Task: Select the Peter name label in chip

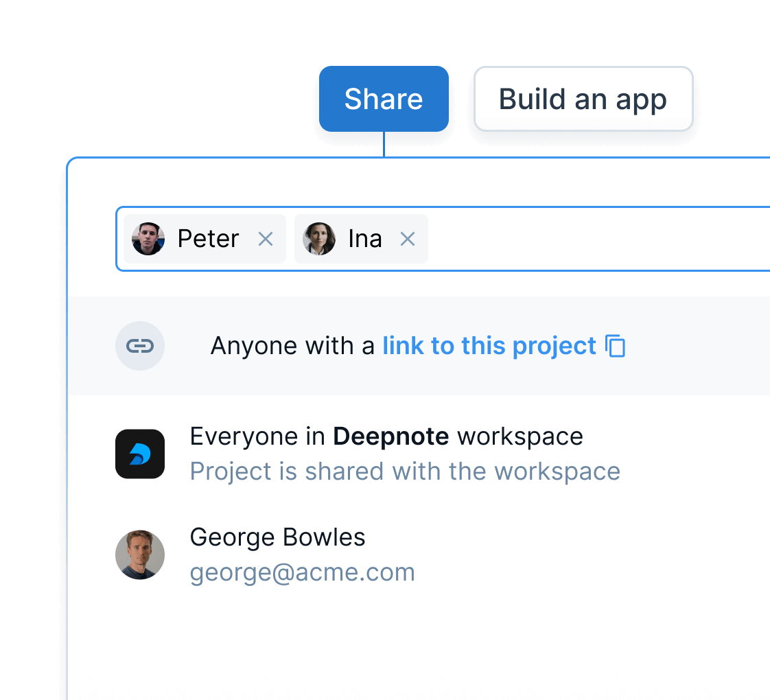Action: tap(208, 239)
